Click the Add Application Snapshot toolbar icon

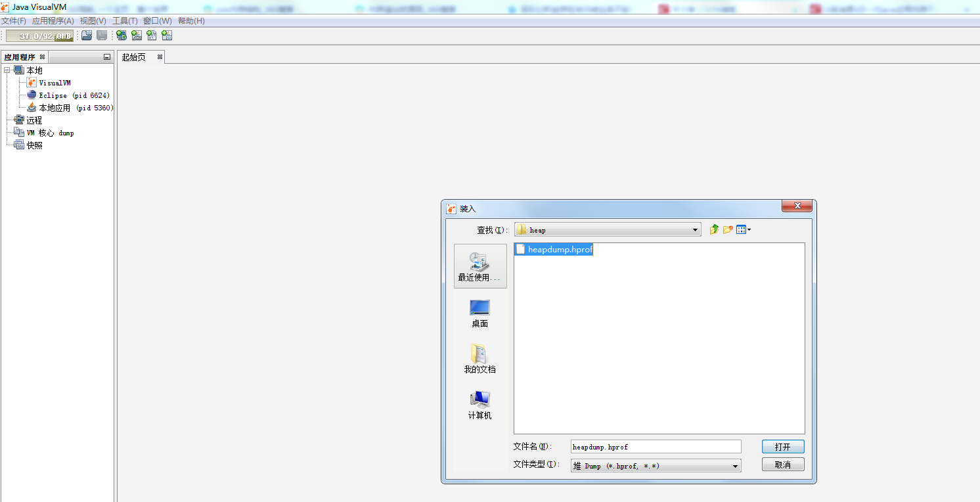167,35
